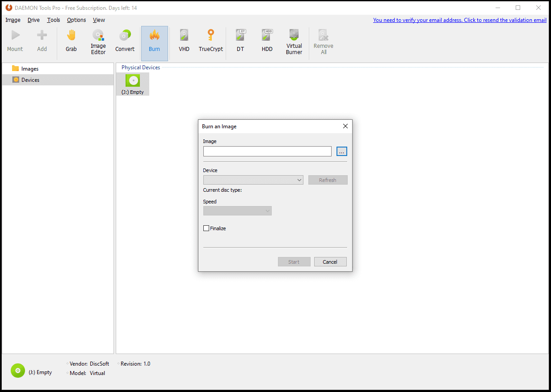Image resolution: width=551 pixels, height=392 pixels.
Task: Click the Revision: 1.0 status text
Action: [135, 364]
